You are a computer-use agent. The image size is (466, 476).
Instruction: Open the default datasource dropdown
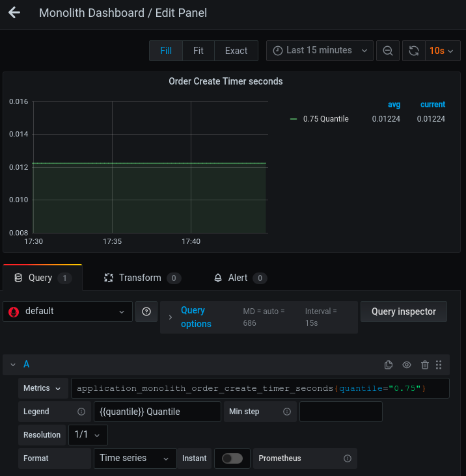click(68, 311)
